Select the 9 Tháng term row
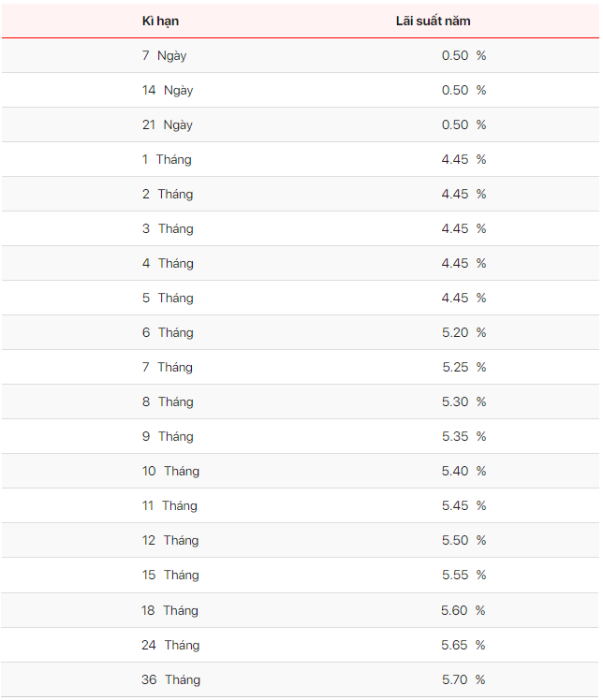This screenshot has width=603, height=700. [x=301, y=436]
